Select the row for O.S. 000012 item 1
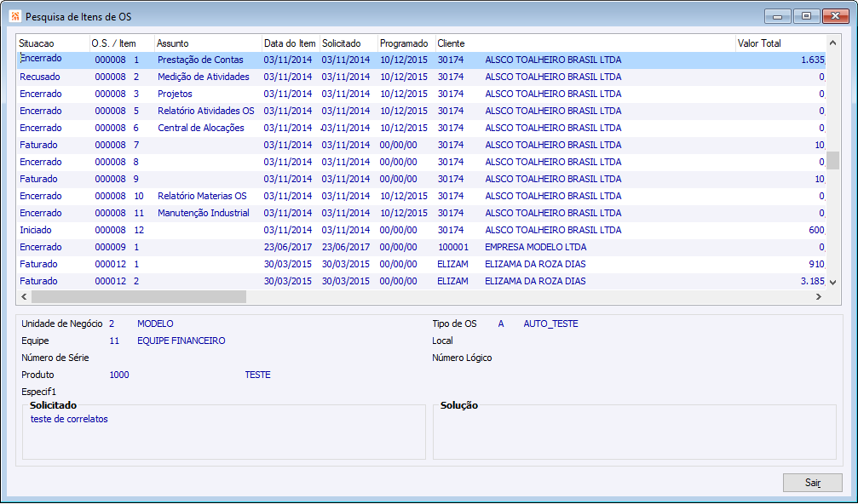 (422, 264)
